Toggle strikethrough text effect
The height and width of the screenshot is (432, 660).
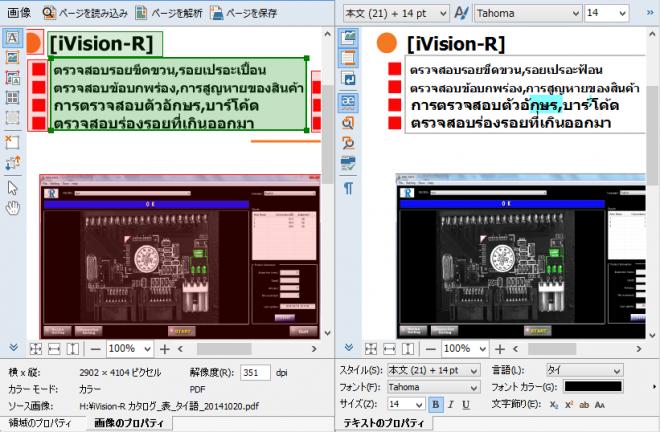pyautogui.click(x=584, y=405)
